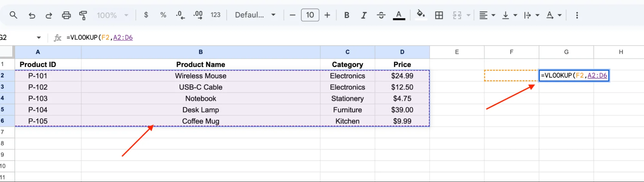Select the Stationery category cell

348,98
